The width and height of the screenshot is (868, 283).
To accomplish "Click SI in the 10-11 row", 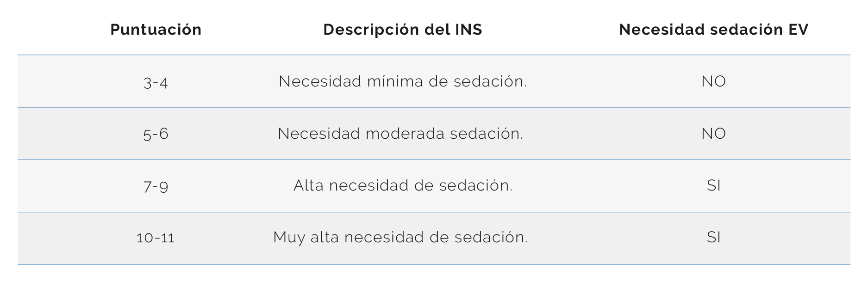I will 714,238.
